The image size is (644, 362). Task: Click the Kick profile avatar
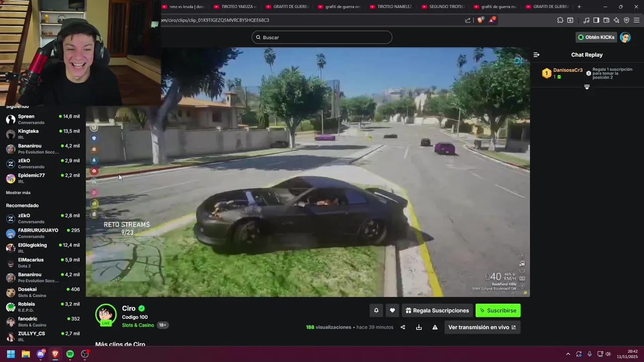[625, 37]
